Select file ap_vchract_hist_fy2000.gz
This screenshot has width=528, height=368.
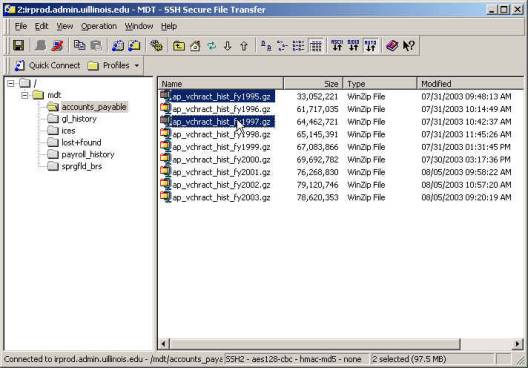click(221, 160)
